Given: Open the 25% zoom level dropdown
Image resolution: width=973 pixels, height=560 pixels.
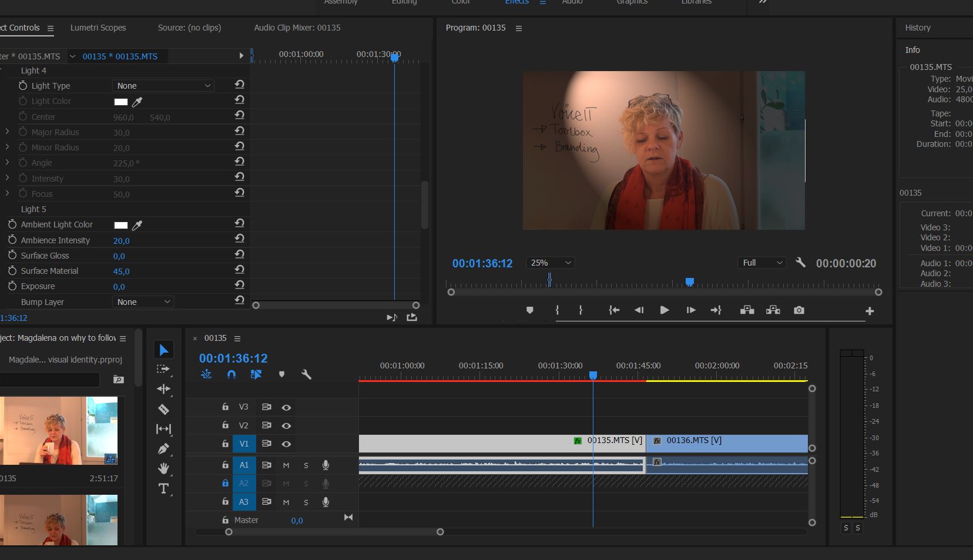Looking at the screenshot, I should (x=551, y=263).
